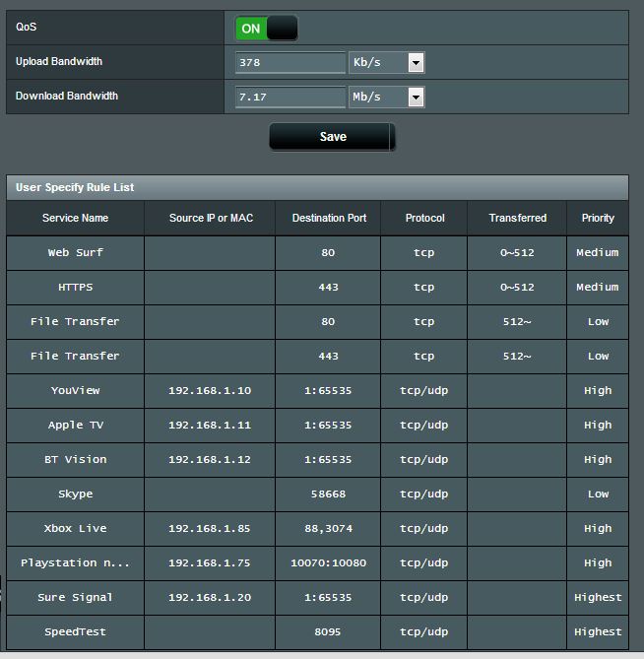Click Skype row's Low priority cell

pos(598,494)
